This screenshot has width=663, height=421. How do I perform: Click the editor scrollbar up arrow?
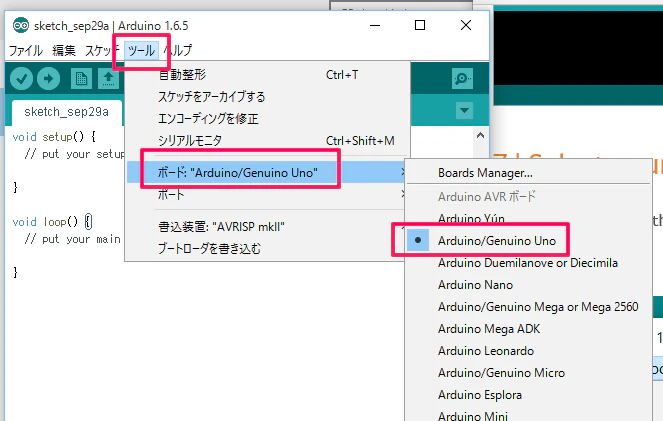pyautogui.click(x=480, y=136)
